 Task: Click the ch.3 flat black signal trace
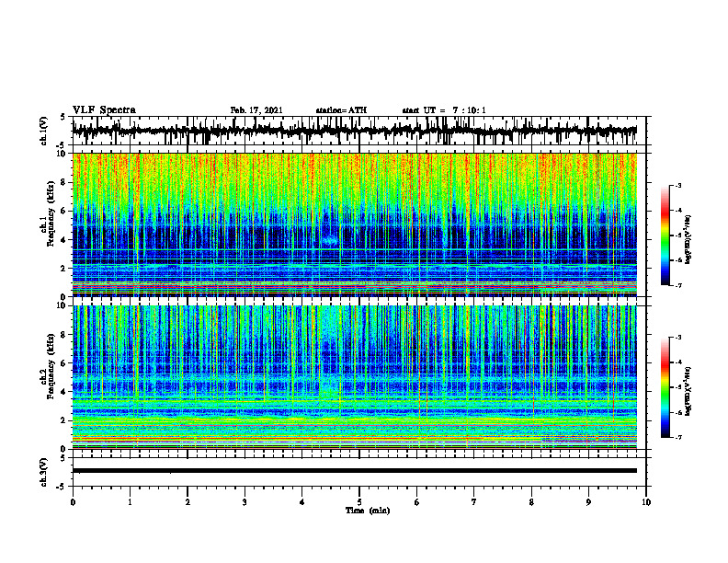pos(355,471)
